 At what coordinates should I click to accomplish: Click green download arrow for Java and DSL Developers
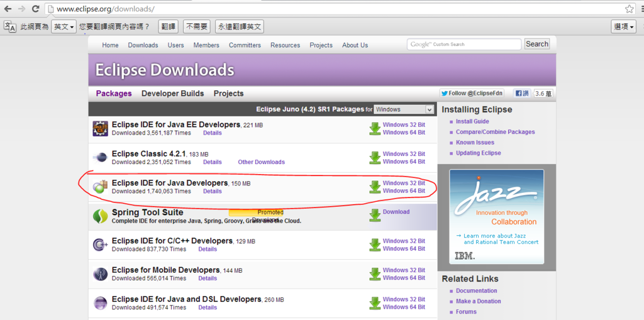click(x=375, y=303)
